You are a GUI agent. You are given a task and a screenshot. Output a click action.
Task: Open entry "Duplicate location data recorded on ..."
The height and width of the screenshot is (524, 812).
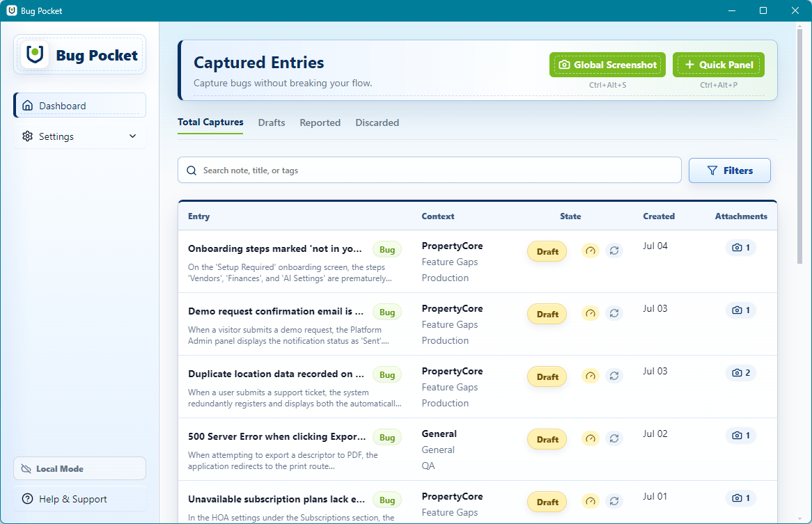click(x=276, y=374)
